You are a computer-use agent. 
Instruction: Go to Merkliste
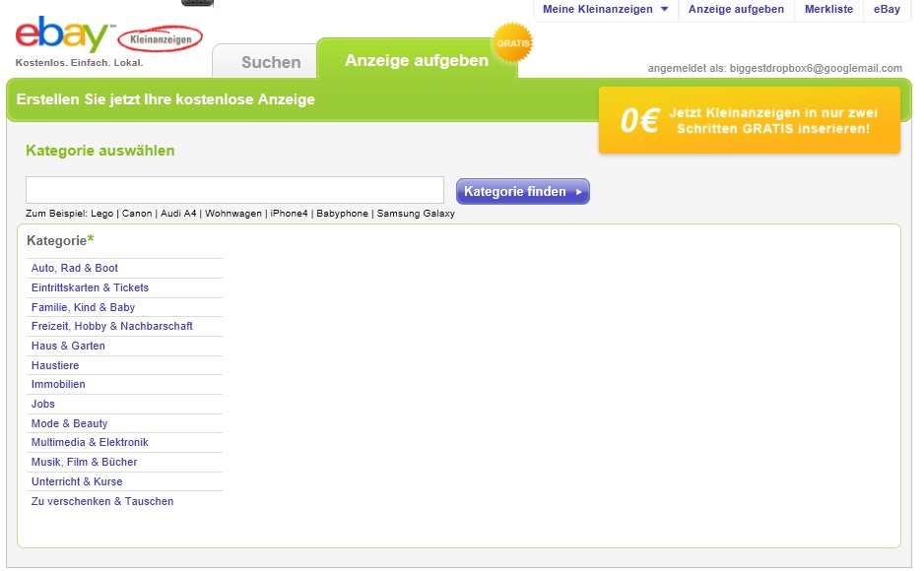click(x=828, y=10)
